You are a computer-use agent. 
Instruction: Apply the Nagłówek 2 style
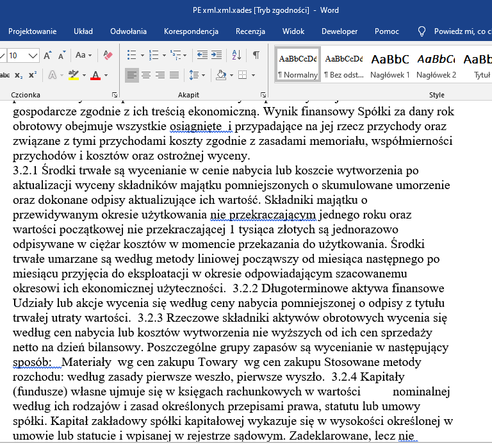click(436, 65)
